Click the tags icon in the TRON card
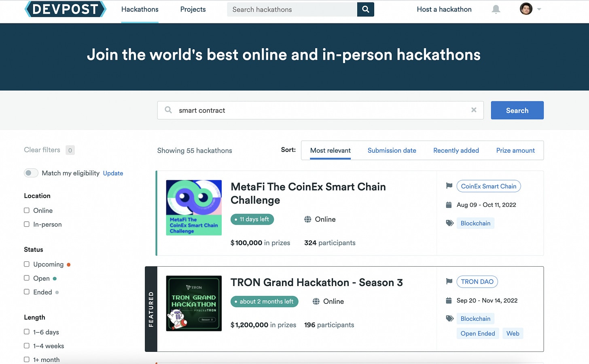Screen dimensions: 589x364 (449, 318)
